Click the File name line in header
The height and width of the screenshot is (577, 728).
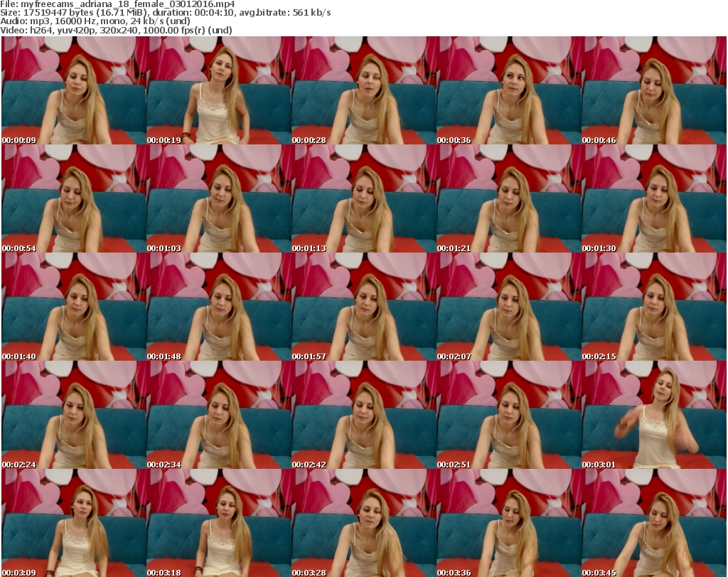pos(118,4)
